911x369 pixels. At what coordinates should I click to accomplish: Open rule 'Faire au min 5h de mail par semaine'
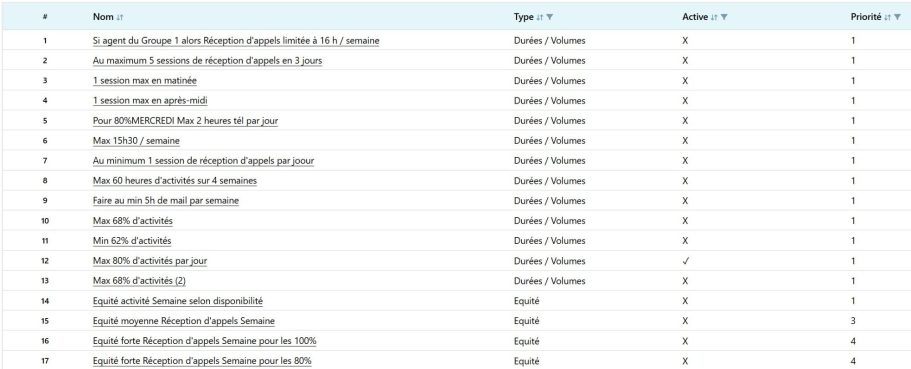coord(166,200)
